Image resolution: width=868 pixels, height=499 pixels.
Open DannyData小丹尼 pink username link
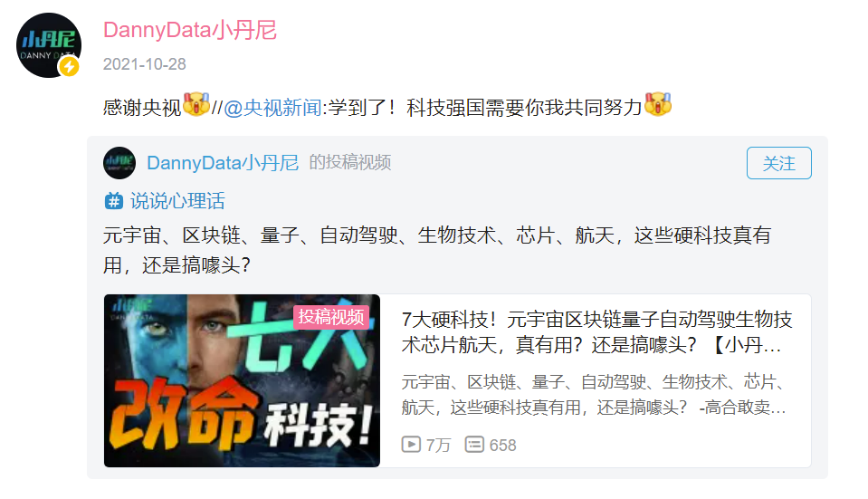coord(190,30)
